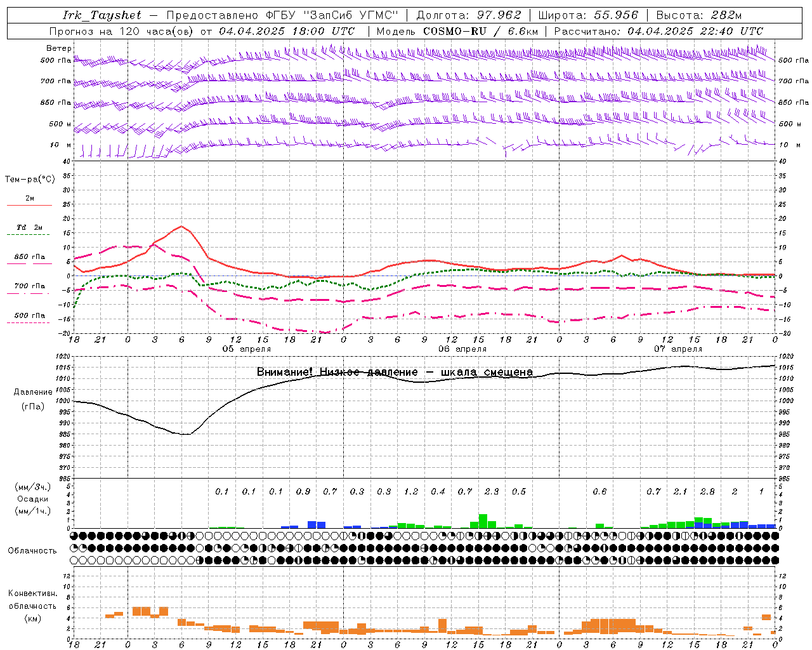Click the '(гПа)' unit label under Давление

click(x=33, y=407)
